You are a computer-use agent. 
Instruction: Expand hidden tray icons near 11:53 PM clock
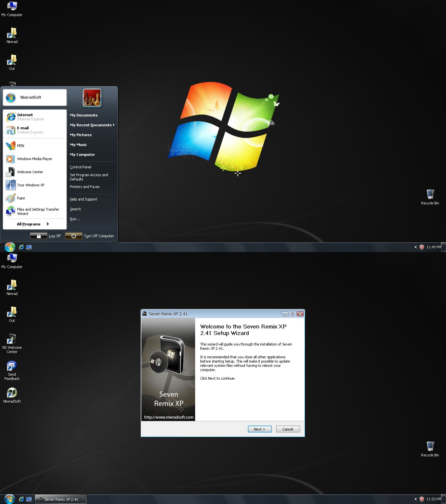pos(416,499)
